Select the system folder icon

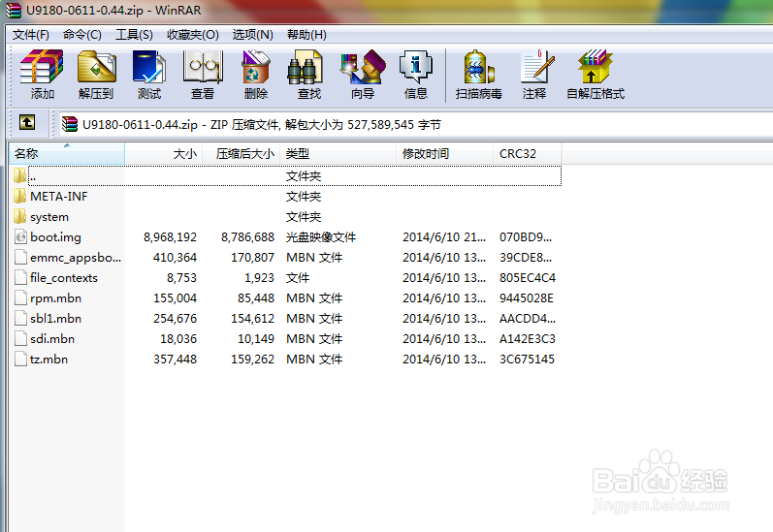tap(20, 216)
